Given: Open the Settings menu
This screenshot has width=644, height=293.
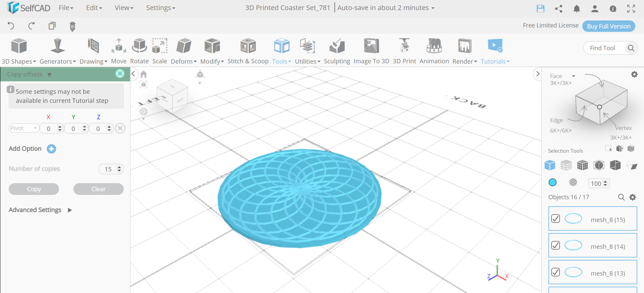Looking at the screenshot, I should [x=160, y=8].
